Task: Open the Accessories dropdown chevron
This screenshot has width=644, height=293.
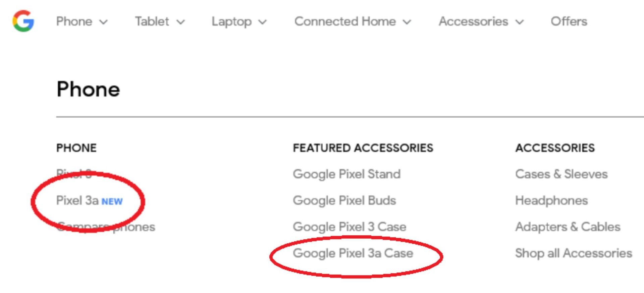Action: pyautogui.click(x=520, y=22)
